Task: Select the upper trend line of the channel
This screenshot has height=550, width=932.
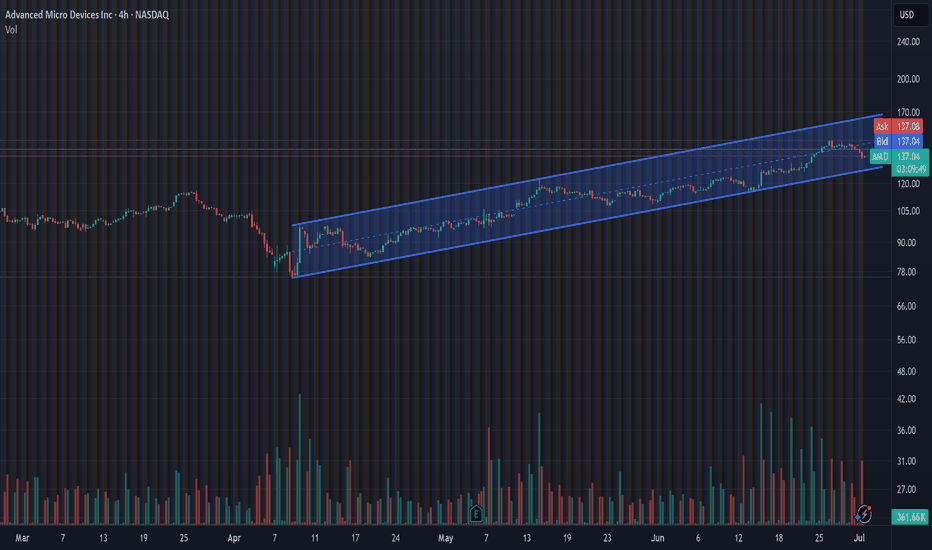Action: tap(587, 169)
